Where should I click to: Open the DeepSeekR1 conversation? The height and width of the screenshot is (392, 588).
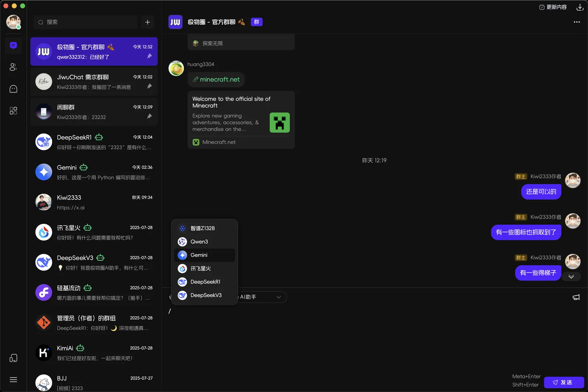[94, 142]
